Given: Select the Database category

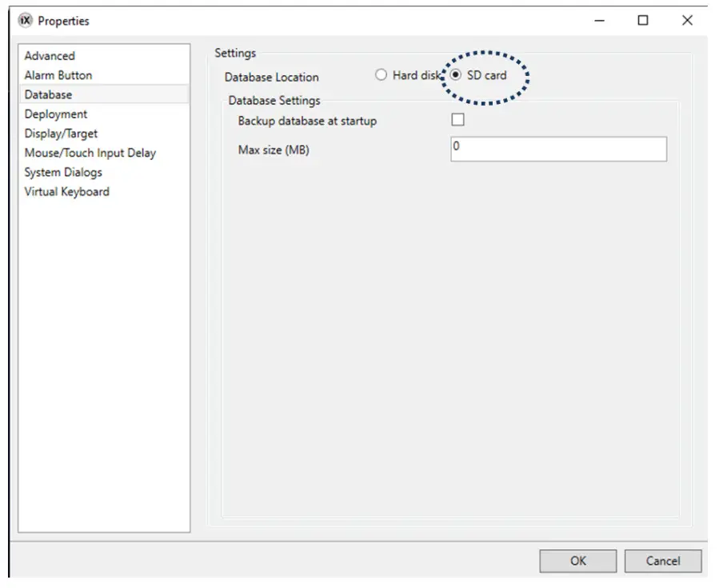Looking at the screenshot, I should tap(104, 94).
